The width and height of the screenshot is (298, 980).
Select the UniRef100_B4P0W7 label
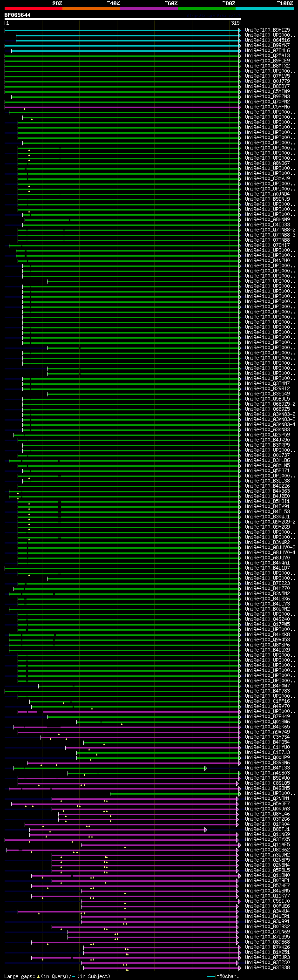point(267,686)
